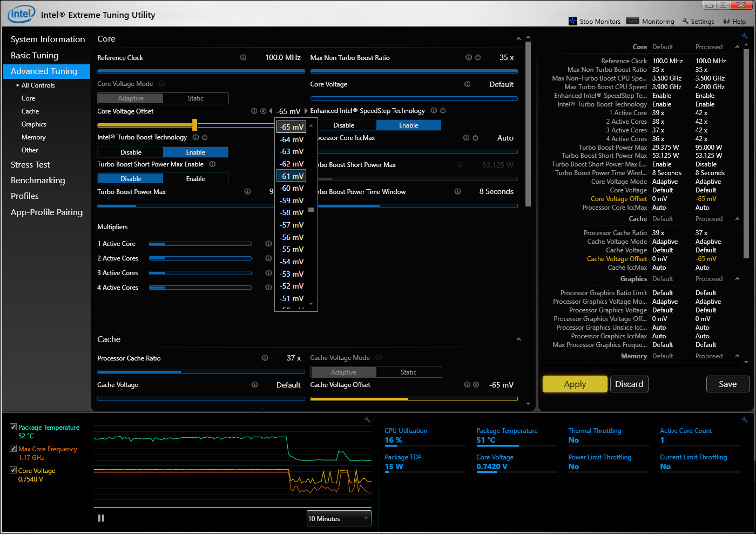The height and width of the screenshot is (534, 756).
Task: Click Stop Monitors in the top bar
Action: pos(595,21)
